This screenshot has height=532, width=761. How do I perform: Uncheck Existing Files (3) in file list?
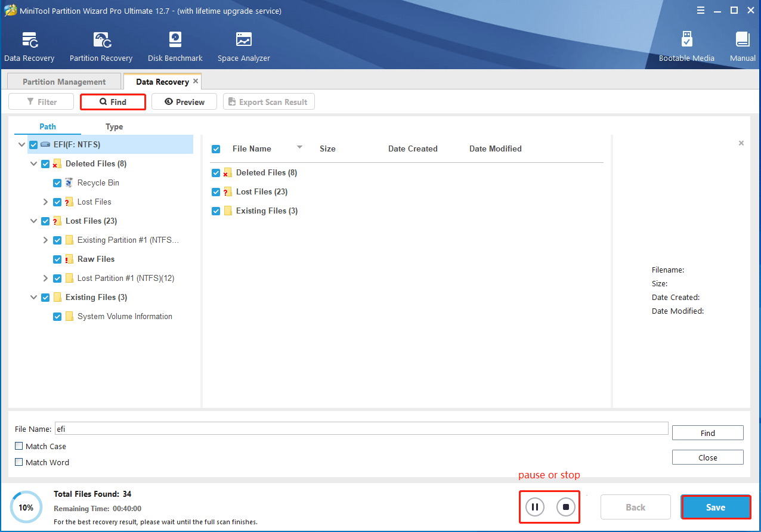216,211
